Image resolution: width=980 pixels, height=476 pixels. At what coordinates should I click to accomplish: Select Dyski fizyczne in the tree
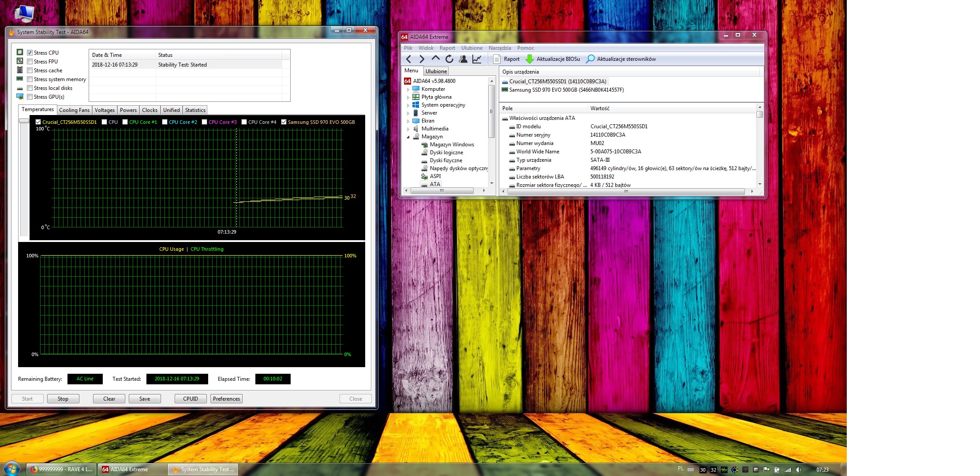tap(442, 160)
